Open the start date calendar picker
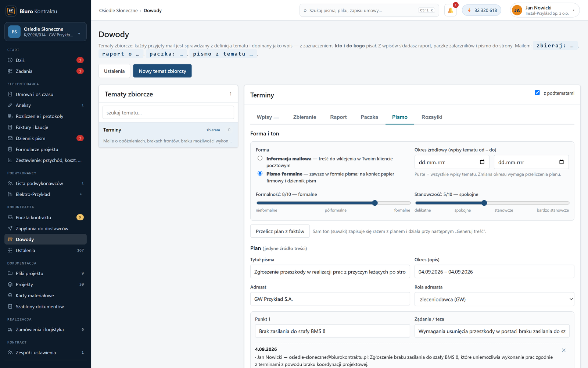 click(x=482, y=162)
